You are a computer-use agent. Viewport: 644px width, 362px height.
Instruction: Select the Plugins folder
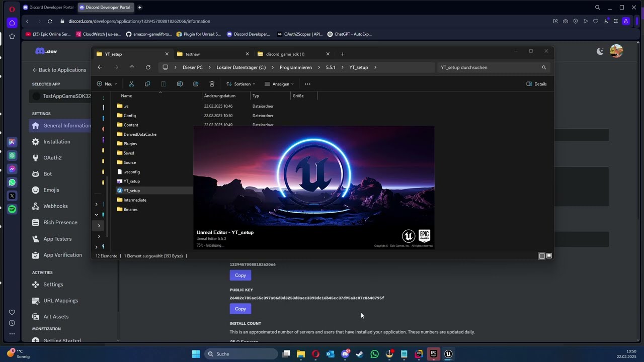point(130,144)
